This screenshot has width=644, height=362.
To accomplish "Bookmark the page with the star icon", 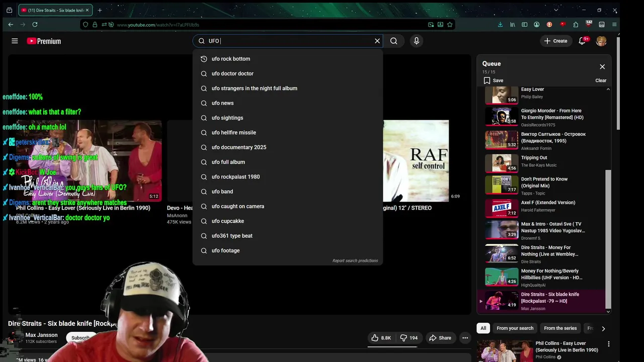I will pos(450,25).
